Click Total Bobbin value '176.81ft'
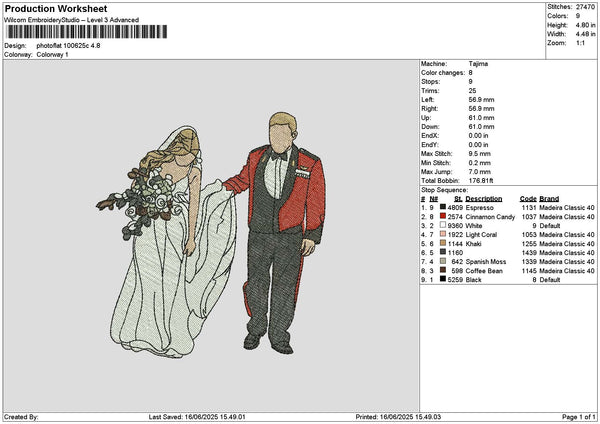 (481, 181)
